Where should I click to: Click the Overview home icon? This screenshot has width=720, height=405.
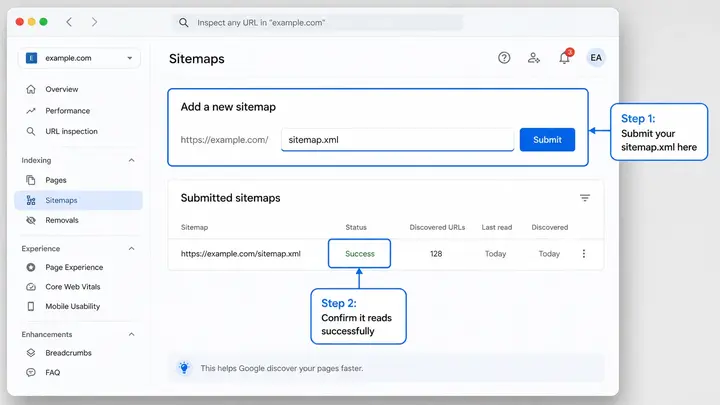point(31,89)
